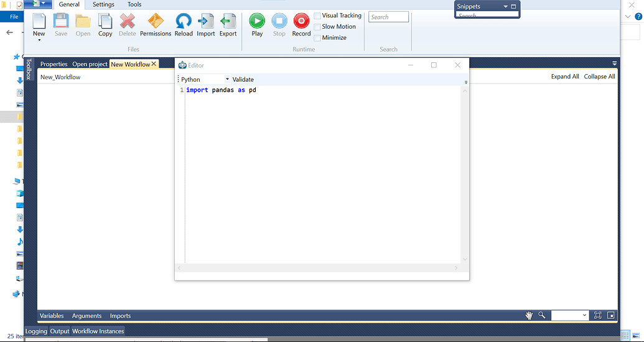Screen dimensions: 644x342
Task: Click the Music note icon in Explorer sidebar
Action: click(19, 241)
